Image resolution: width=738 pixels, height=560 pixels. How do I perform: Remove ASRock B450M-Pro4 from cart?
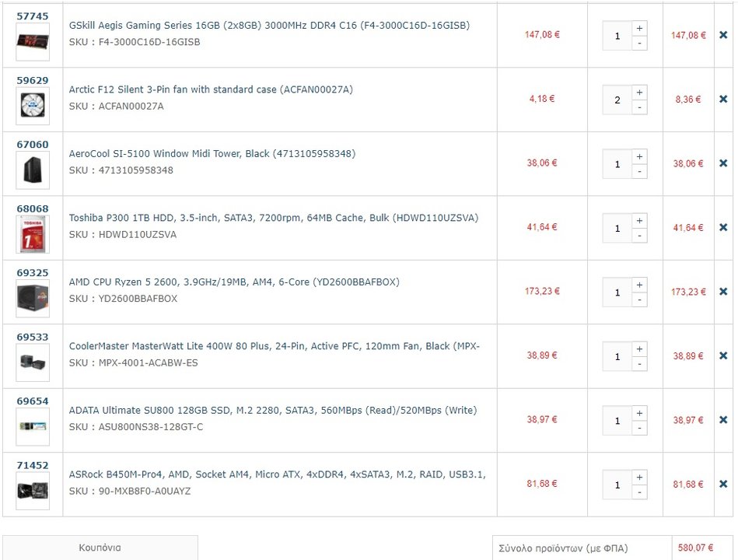pos(723,484)
